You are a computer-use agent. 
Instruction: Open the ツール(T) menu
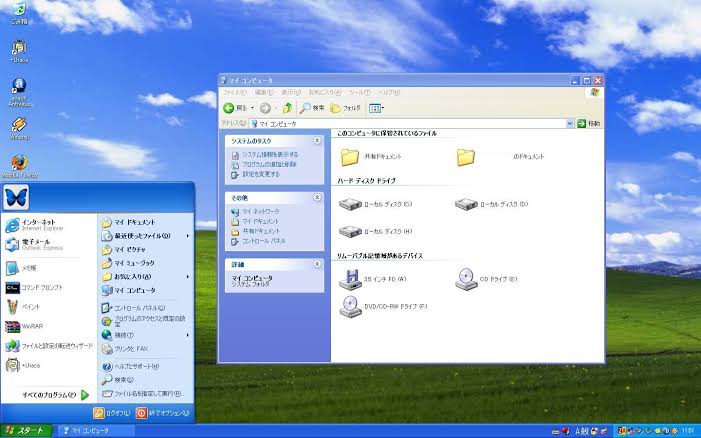click(360, 92)
